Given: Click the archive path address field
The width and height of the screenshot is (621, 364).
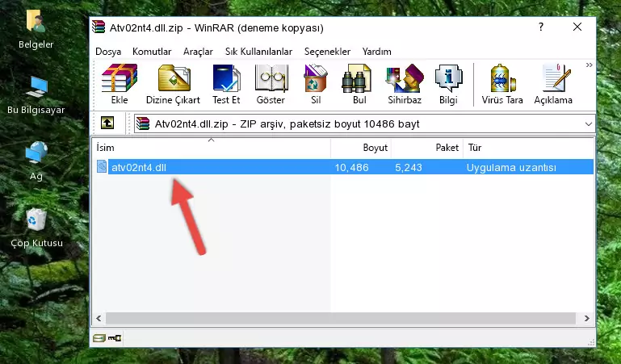Looking at the screenshot, I should coord(364,123).
